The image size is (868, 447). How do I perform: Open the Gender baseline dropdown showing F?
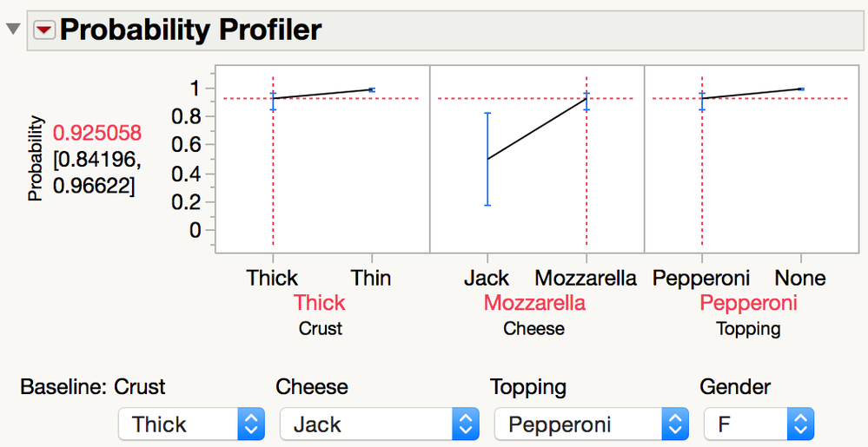tap(759, 424)
